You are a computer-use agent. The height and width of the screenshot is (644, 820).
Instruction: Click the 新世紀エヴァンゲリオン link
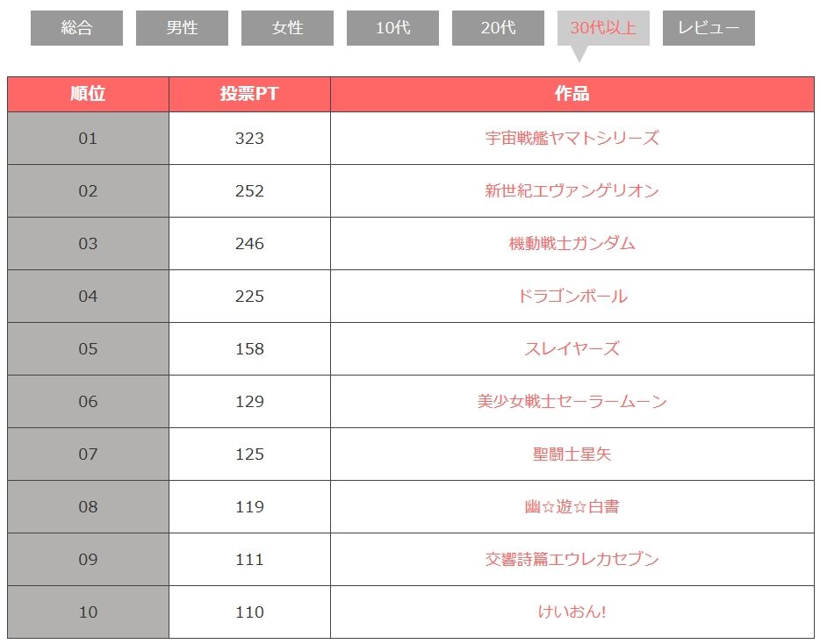point(572,190)
